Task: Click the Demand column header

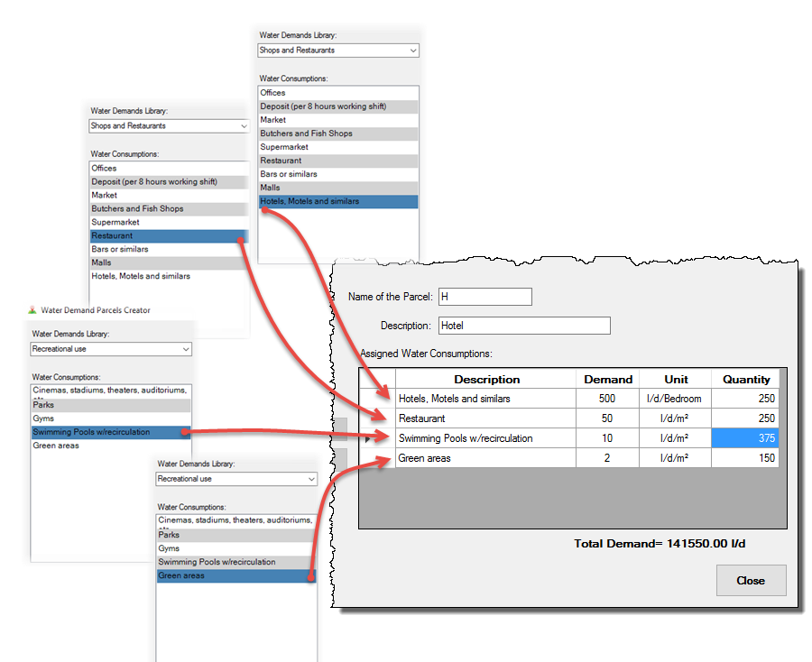Action: [608, 380]
